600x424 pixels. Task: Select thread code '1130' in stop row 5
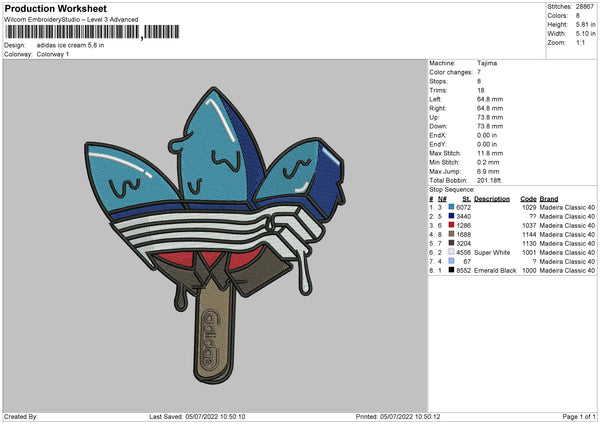(x=529, y=243)
